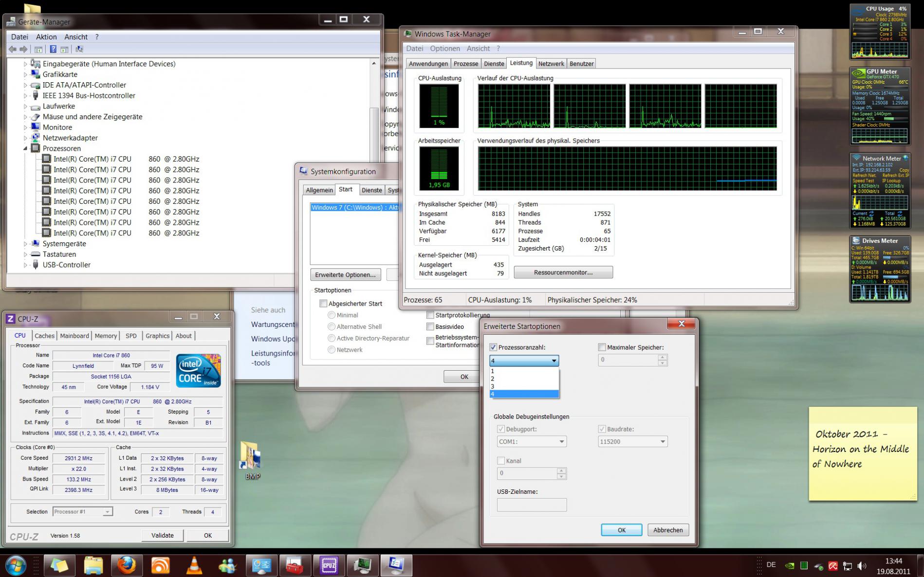The image size is (924, 577).
Task: Open the BMP folder shortcut on desktop
Action: pos(252,460)
